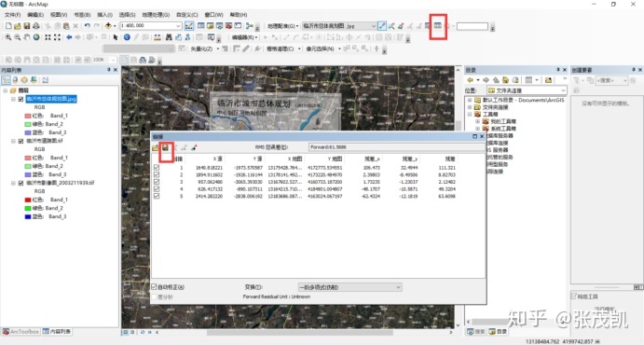The image size is (644, 345).
Task: Undo the last action
Action: click(87, 26)
